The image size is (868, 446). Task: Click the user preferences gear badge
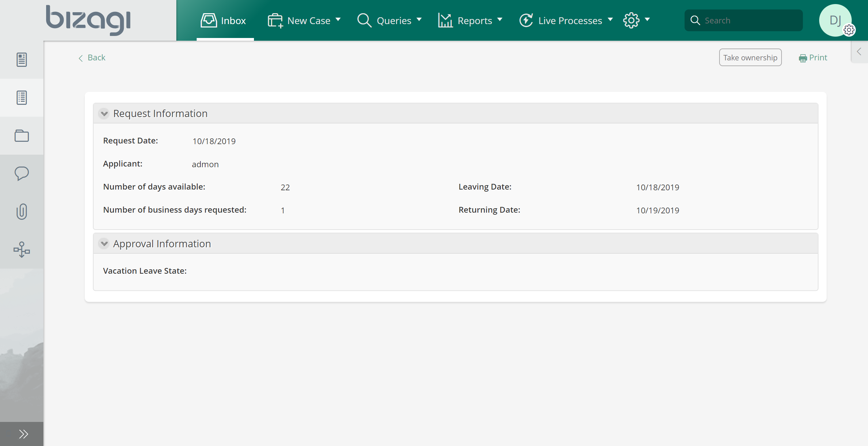[849, 30]
